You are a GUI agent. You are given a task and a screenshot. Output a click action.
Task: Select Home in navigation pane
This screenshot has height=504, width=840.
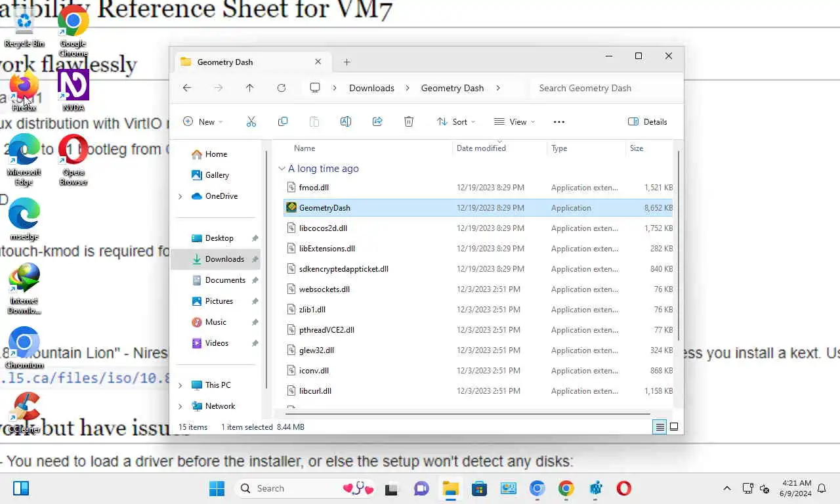[216, 154]
